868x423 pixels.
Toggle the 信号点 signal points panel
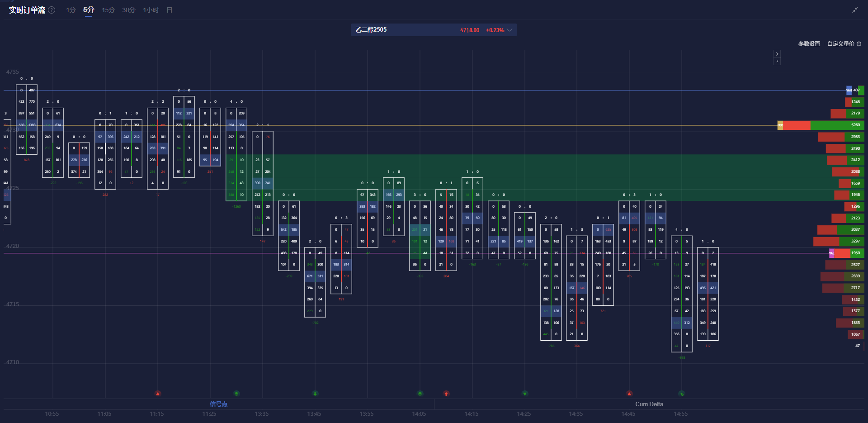point(218,404)
